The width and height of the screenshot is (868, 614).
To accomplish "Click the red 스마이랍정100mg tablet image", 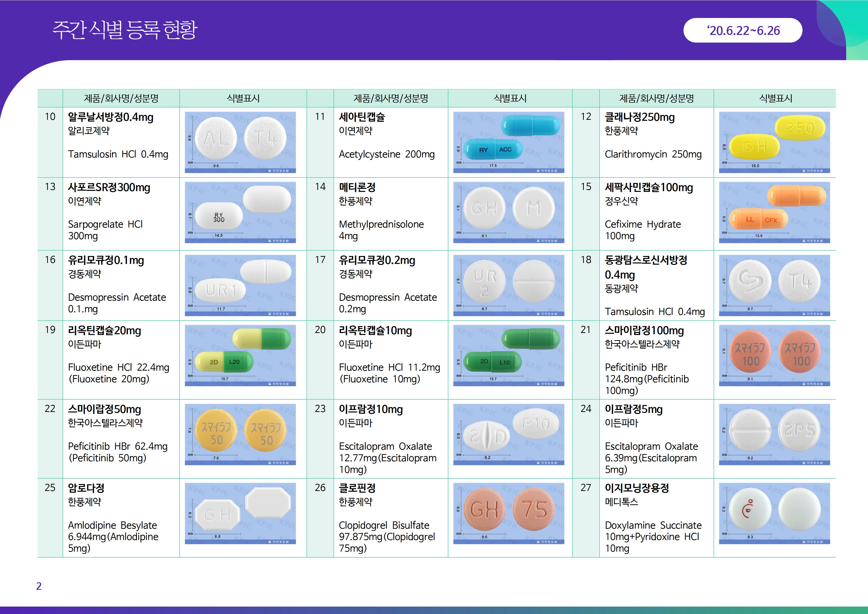I will click(774, 355).
